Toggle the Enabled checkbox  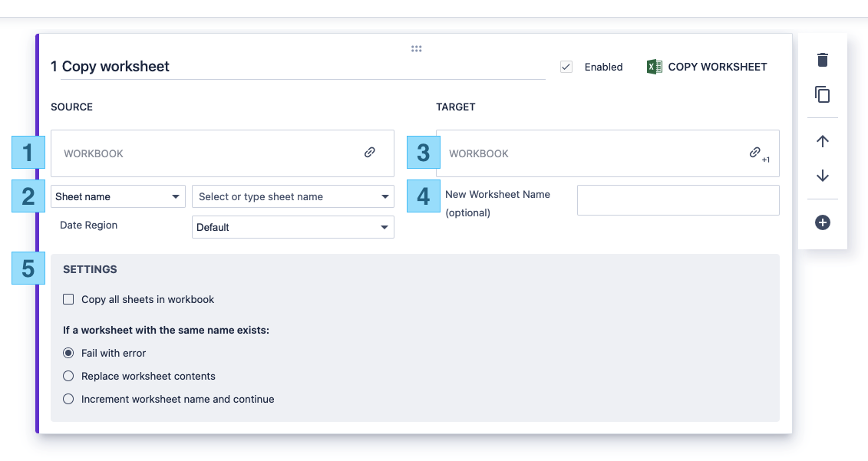566,67
